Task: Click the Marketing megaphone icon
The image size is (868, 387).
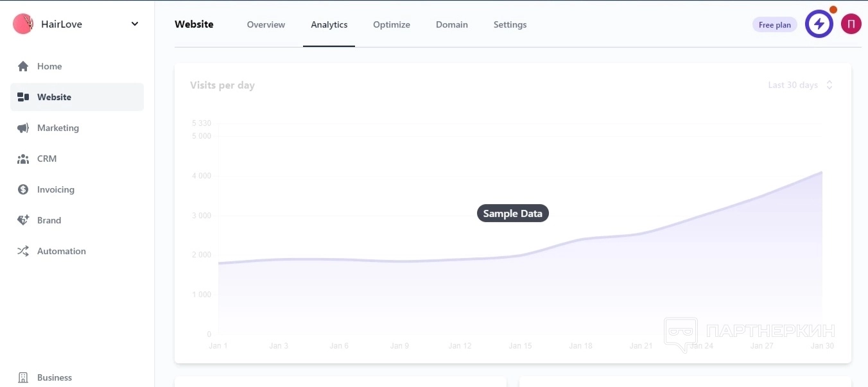Action: tap(23, 128)
